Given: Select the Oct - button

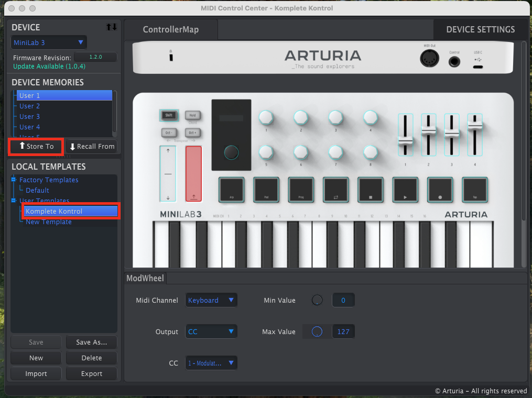Looking at the screenshot, I should click(x=169, y=132).
